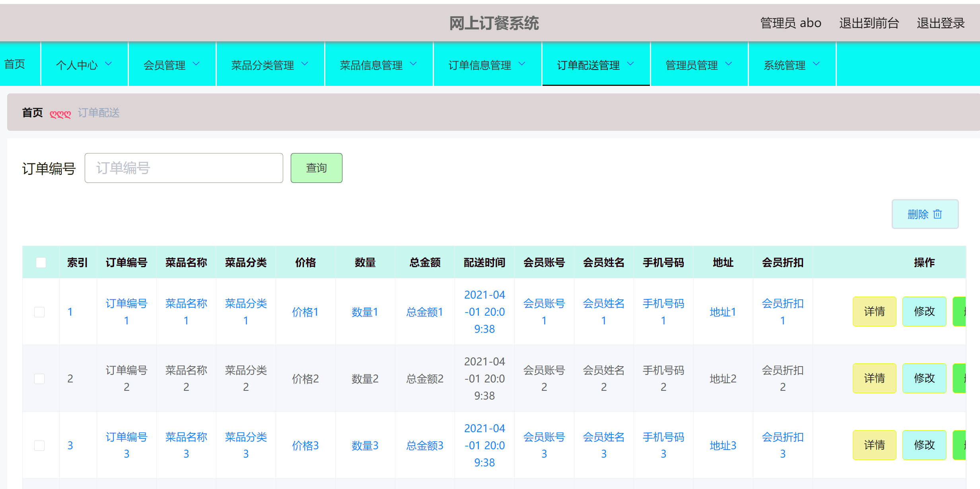The width and height of the screenshot is (980, 489).
Task: Go to 首页 in navigation bar
Action: coord(14,64)
